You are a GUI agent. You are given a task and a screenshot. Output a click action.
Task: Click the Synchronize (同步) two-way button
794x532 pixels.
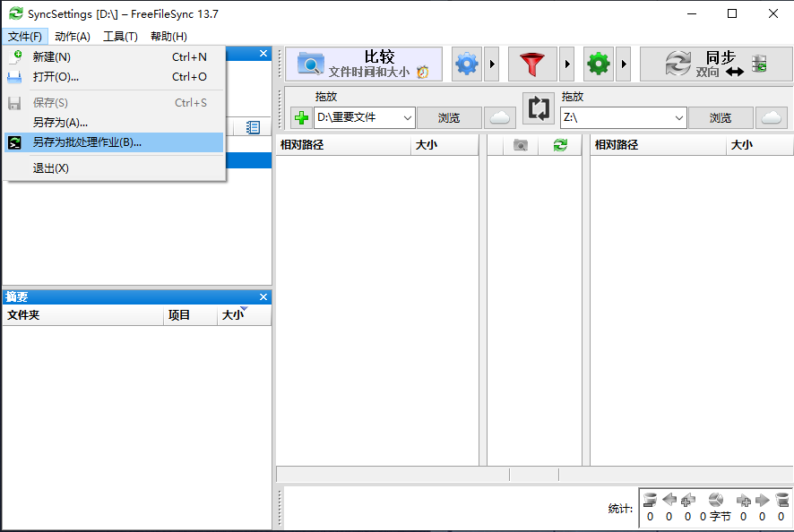pyautogui.click(x=716, y=64)
